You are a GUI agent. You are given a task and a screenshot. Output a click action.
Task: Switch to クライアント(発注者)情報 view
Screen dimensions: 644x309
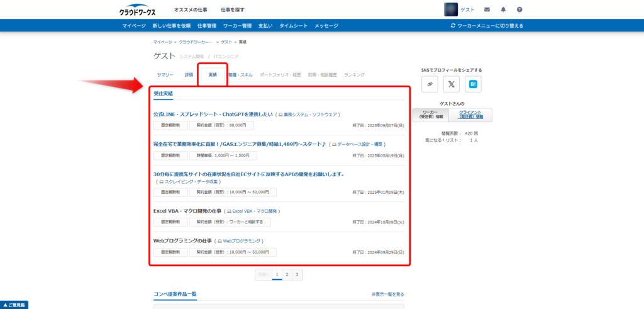471,115
